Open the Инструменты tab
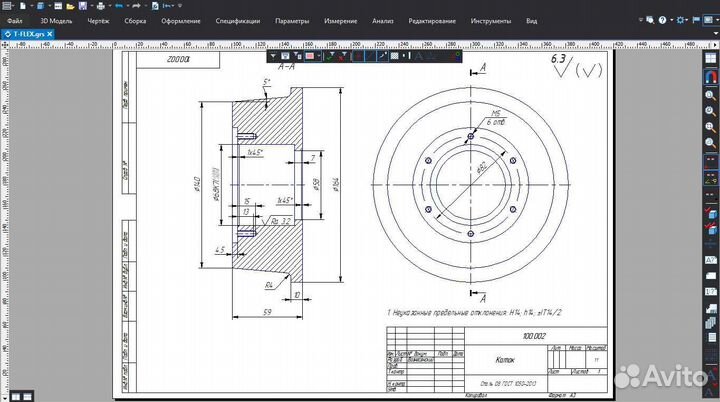720x402 pixels. point(490,21)
